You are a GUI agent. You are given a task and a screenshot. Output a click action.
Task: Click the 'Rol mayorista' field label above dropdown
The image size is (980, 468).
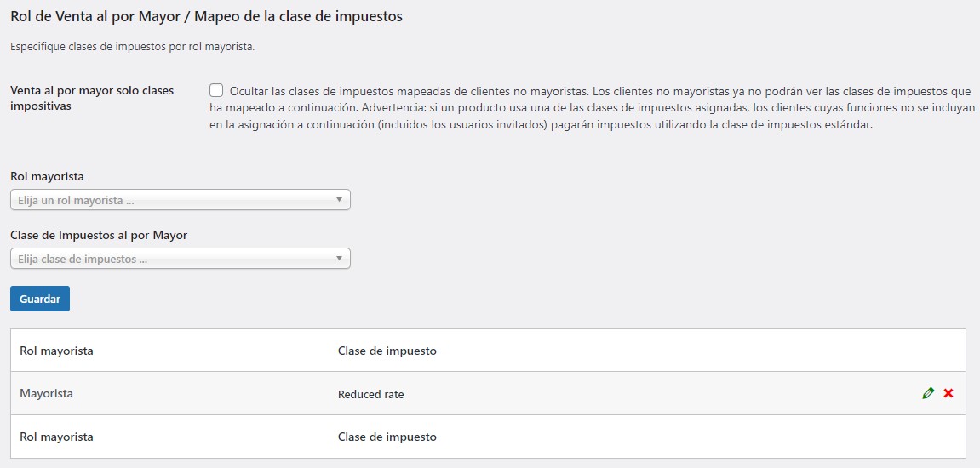coord(47,176)
